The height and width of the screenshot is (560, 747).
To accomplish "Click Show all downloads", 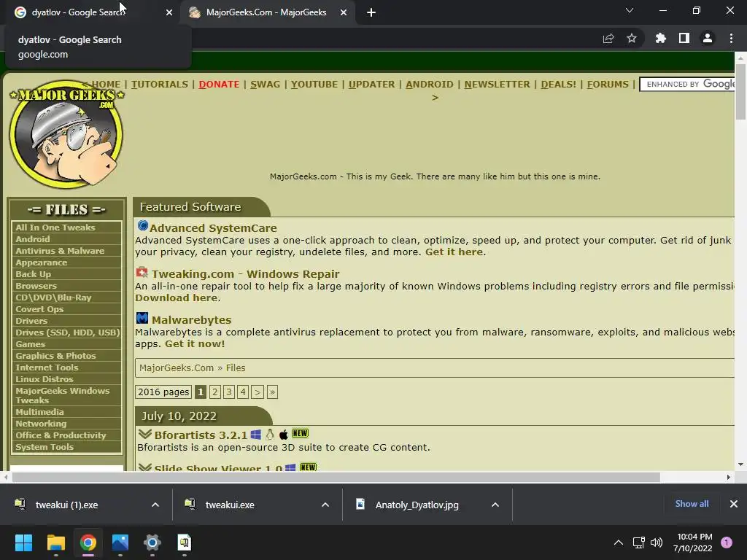I will (692, 504).
